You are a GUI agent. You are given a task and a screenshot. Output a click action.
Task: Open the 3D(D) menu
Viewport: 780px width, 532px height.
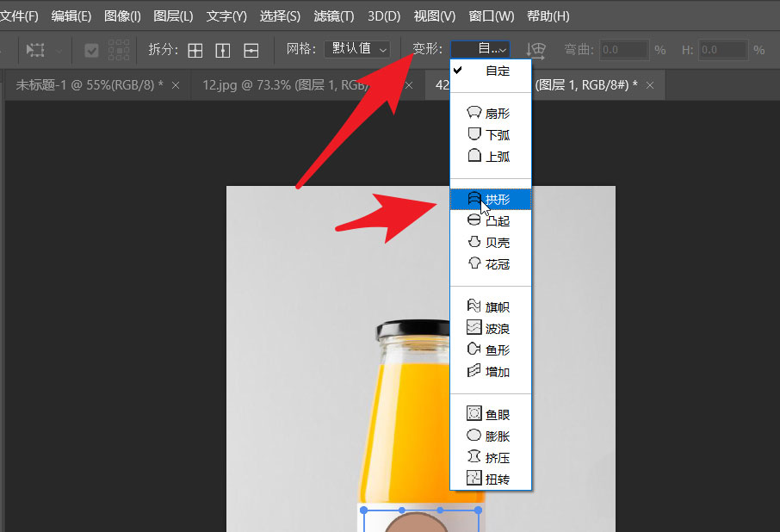384,16
